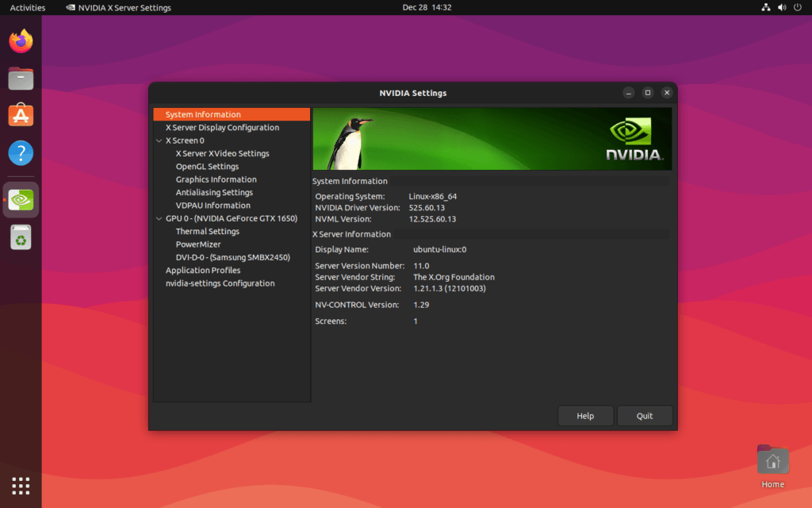The height and width of the screenshot is (508, 812).
Task: Open the volume icon in top bar
Action: [782, 7]
